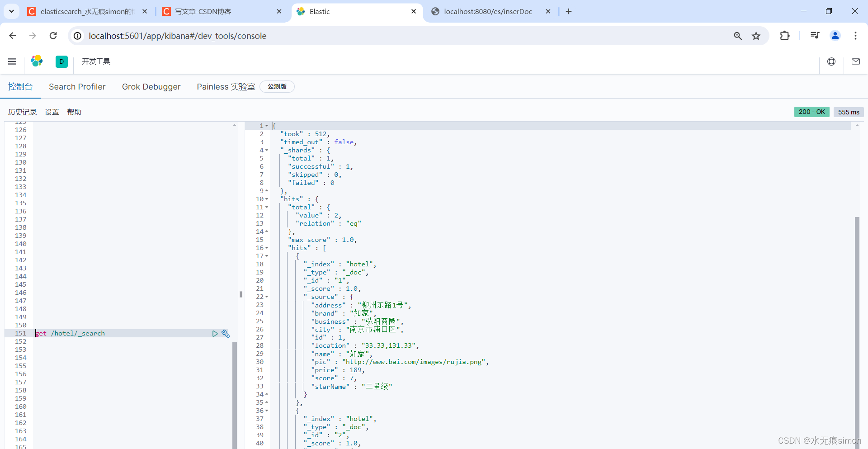Open the Search Profiler tab
This screenshot has width=868, height=449.
click(77, 87)
